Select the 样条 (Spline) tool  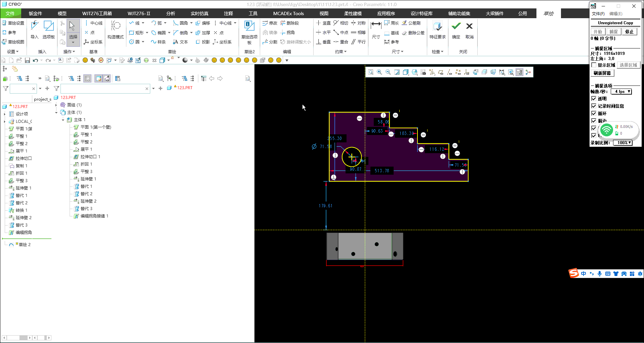[159, 42]
